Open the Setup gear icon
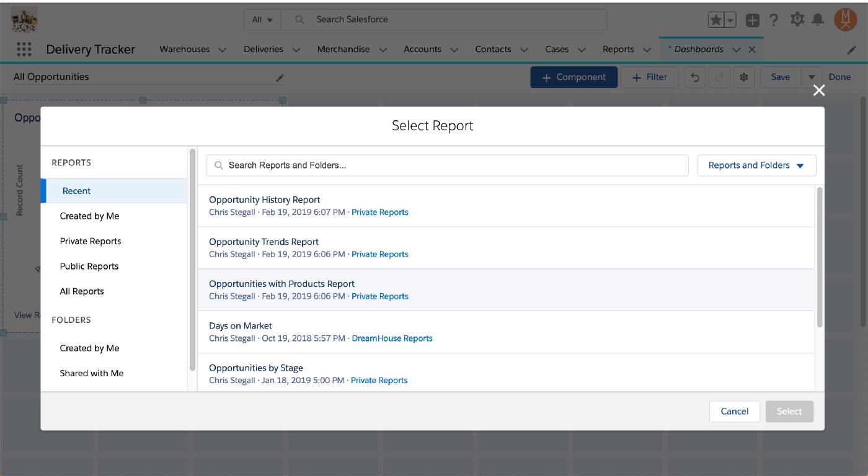Screen dimensions: 868x476 [x=797, y=20]
